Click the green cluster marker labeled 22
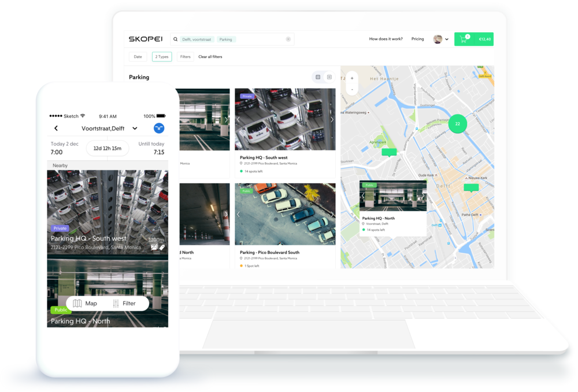Viewport: 578px width, 392px height. tap(457, 124)
